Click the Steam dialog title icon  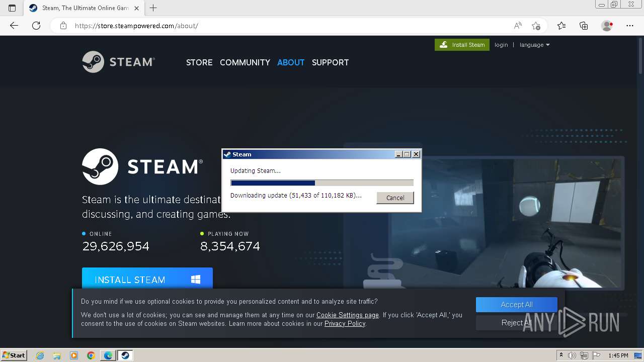point(227,154)
